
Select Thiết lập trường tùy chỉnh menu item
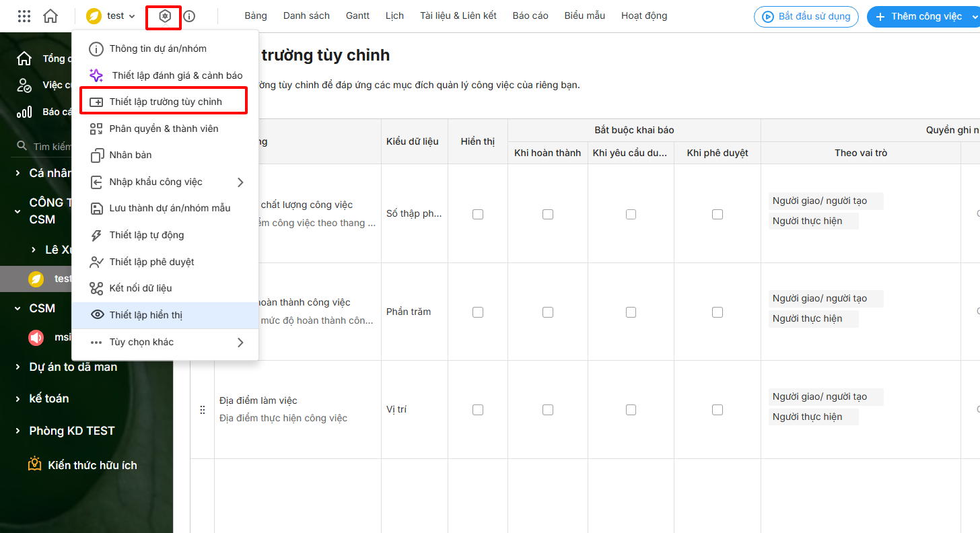(165, 102)
